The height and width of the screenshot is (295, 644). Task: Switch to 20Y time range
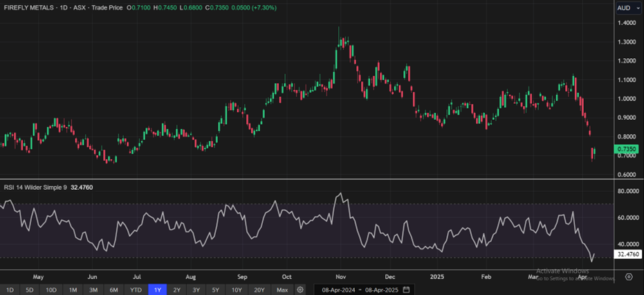(259, 289)
